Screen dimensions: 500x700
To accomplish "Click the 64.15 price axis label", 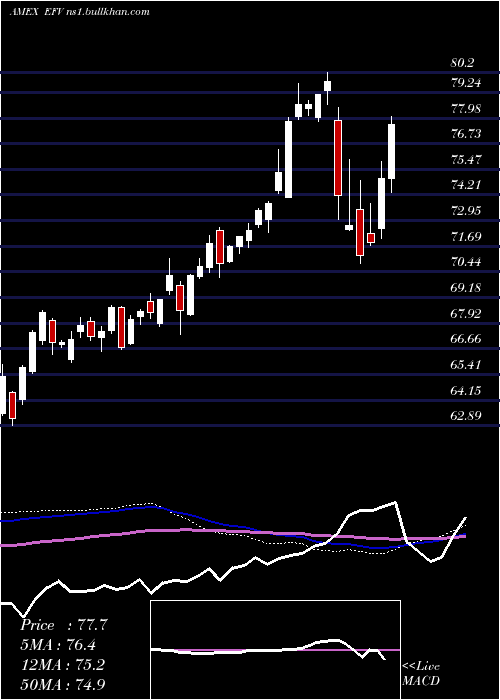I will (x=466, y=391).
